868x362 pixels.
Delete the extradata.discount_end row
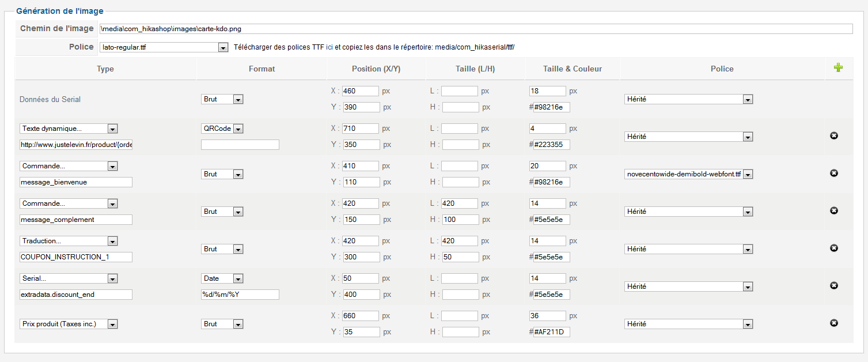[x=833, y=285]
